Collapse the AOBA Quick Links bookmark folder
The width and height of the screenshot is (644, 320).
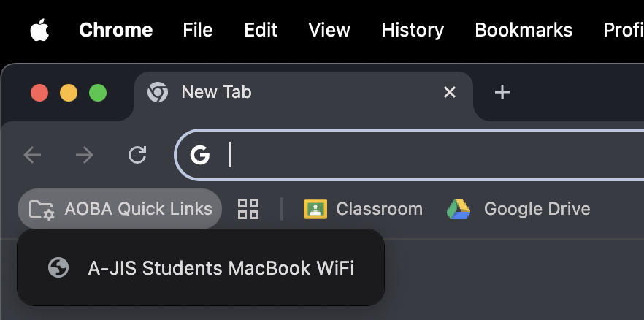tap(120, 209)
